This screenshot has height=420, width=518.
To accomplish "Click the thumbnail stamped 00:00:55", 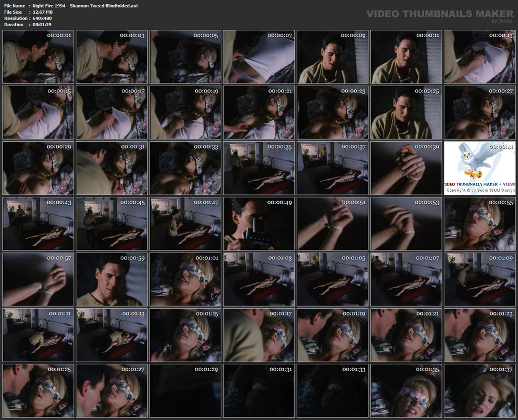I will (x=480, y=224).
